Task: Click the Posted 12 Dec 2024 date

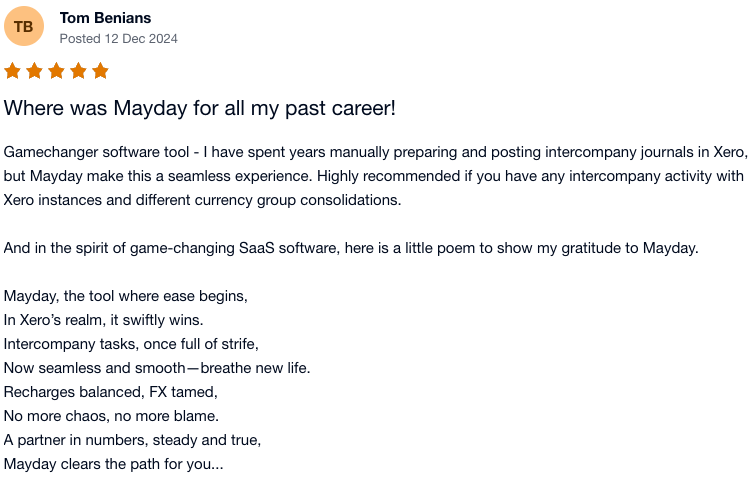Action: (x=118, y=38)
